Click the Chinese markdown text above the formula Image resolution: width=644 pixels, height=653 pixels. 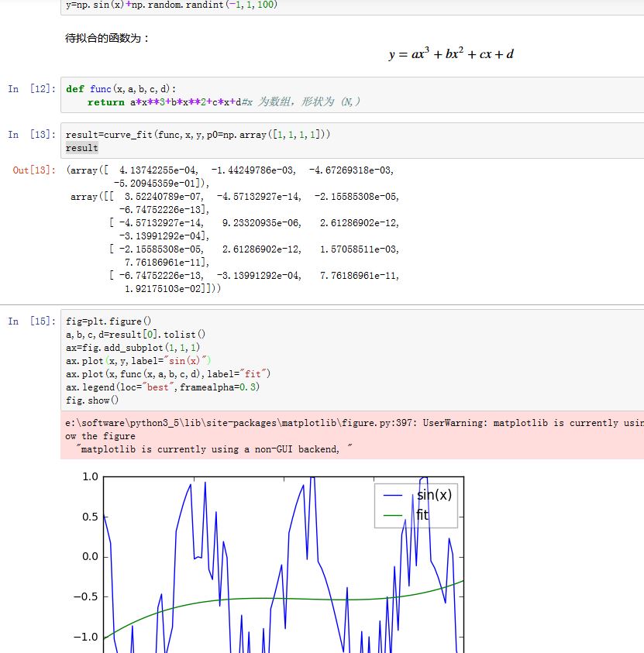[108, 37]
